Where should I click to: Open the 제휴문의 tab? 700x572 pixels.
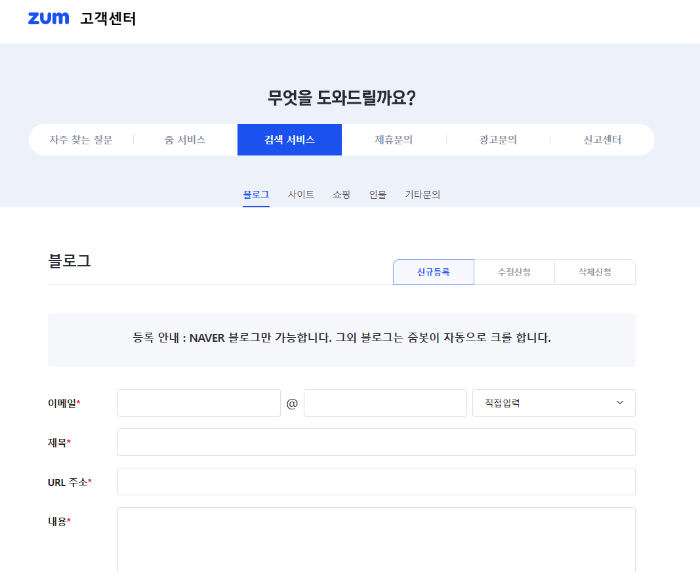click(x=394, y=140)
